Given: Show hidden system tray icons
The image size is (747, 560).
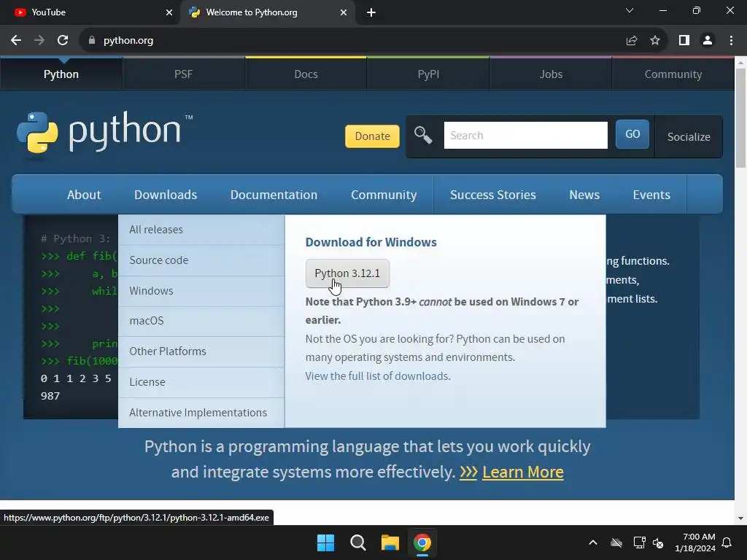Looking at the screenshot, I should (x=593, y=542).
